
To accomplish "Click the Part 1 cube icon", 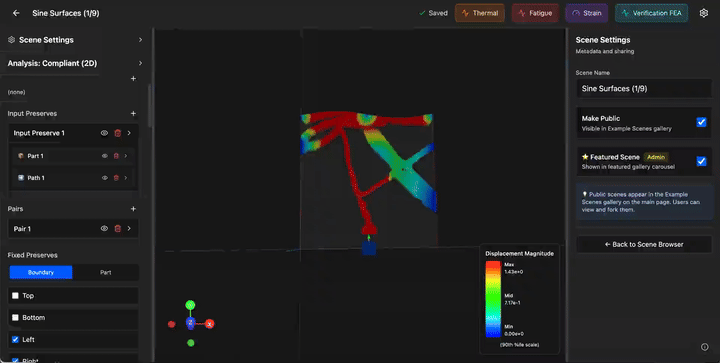I will tap(21, 156).
